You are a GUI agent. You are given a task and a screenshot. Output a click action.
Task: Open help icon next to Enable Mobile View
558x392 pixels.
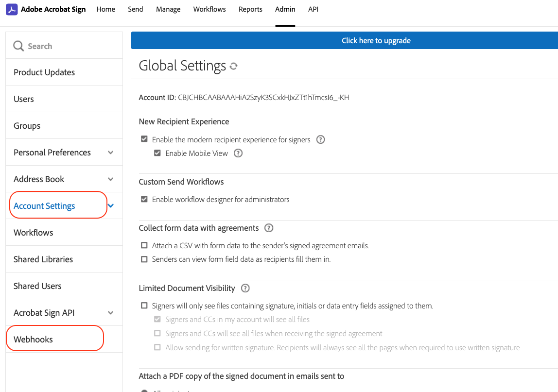[238, 153]
